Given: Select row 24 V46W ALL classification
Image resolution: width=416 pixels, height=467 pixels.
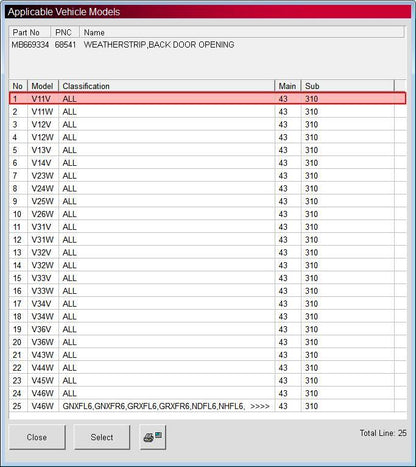Looking at the screenshot, I should 207,393.
